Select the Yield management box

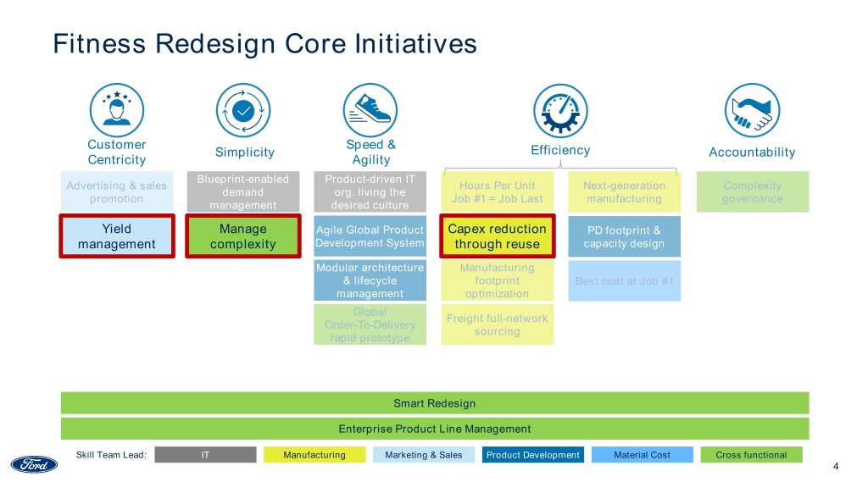coord(116,236)
